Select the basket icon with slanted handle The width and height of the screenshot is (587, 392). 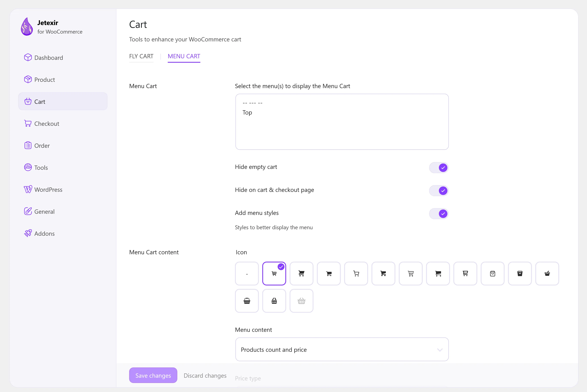tap(547, 274)
